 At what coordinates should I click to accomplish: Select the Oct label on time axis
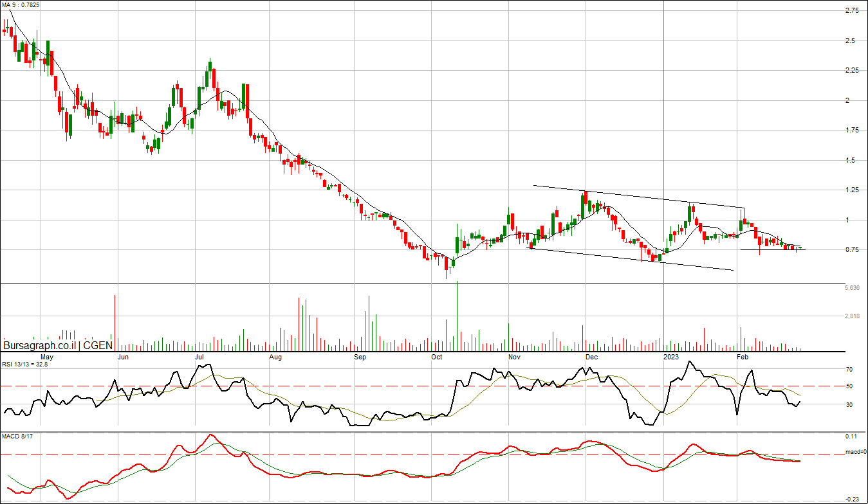[x=437, y=356]
